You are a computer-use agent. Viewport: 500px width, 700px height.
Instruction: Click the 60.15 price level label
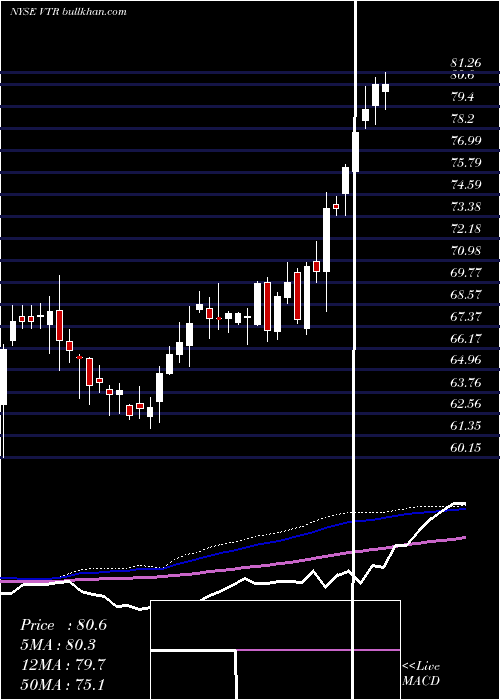466,447
